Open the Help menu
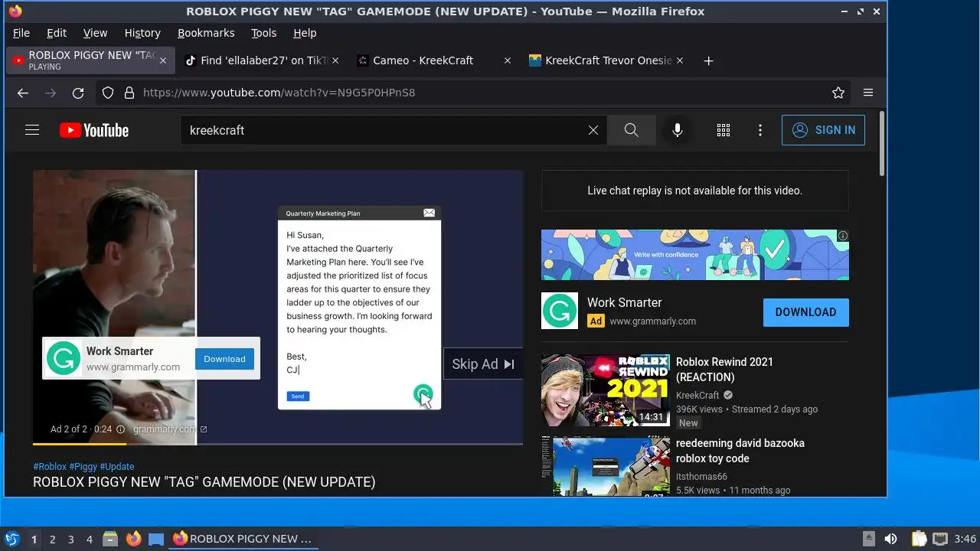This screenshot has width=980, height=551. (x=305, y=33)
